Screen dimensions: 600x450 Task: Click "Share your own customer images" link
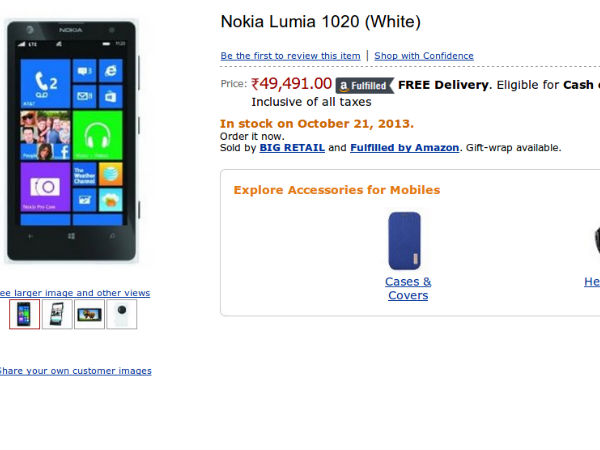click(x=74, y=371)
